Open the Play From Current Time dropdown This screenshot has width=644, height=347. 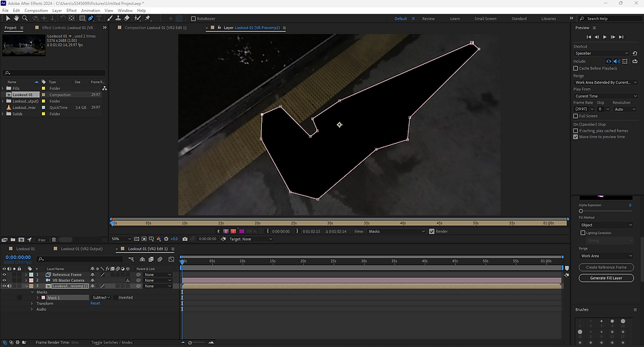tap(606, 96)
